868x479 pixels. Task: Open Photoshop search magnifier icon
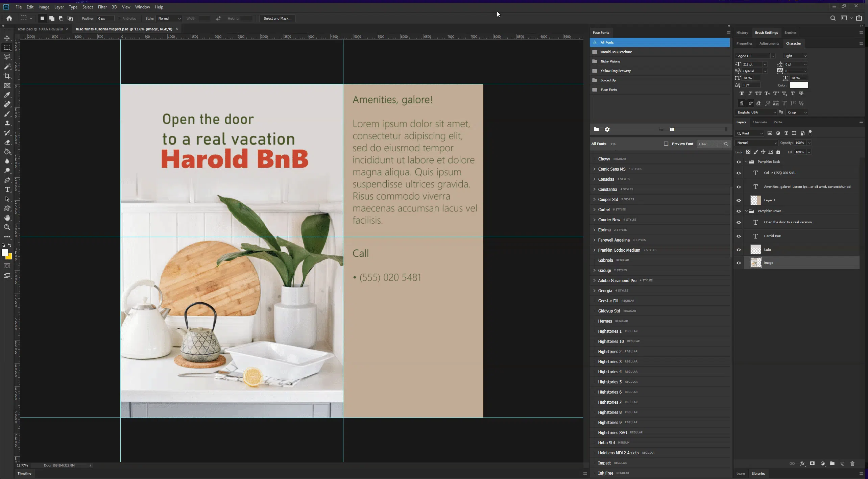(x=833, y=18)
